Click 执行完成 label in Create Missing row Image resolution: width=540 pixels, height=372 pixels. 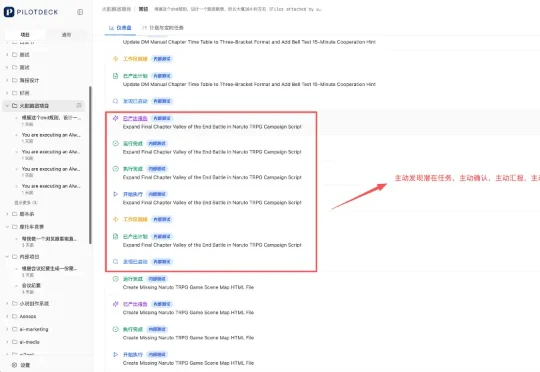click(x=133, y=329)
